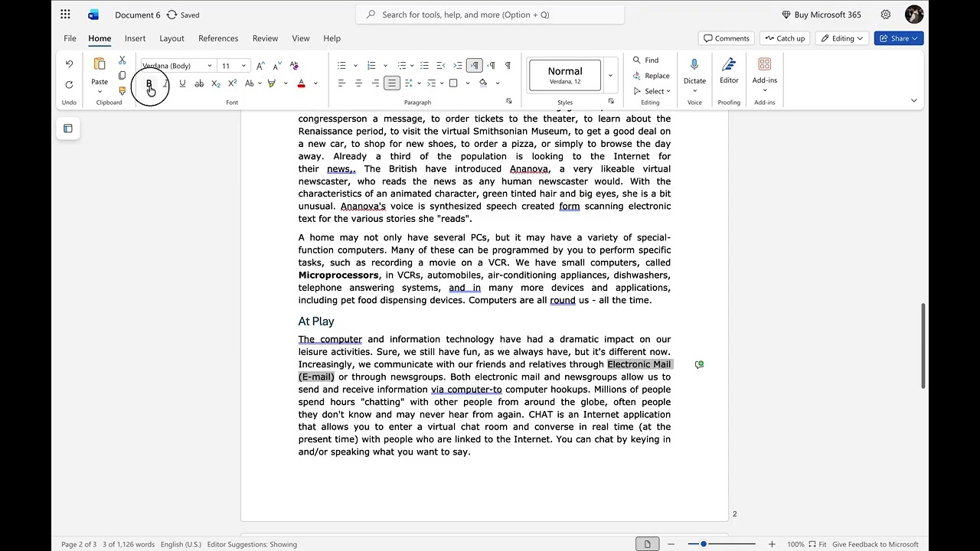Click Find in Editing group

(645, 60)
